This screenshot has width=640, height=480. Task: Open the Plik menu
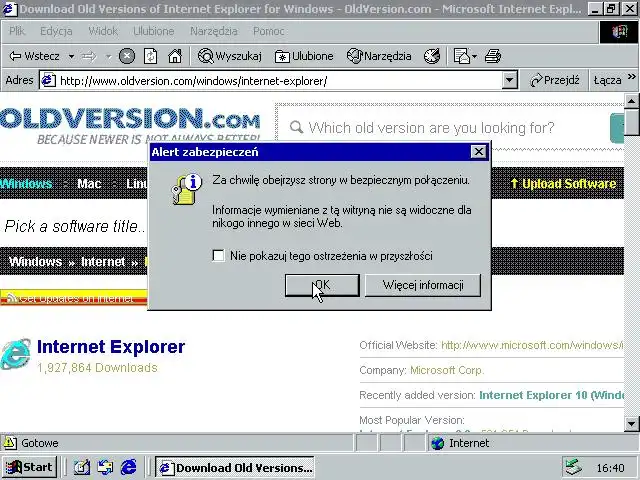[17, 31]
